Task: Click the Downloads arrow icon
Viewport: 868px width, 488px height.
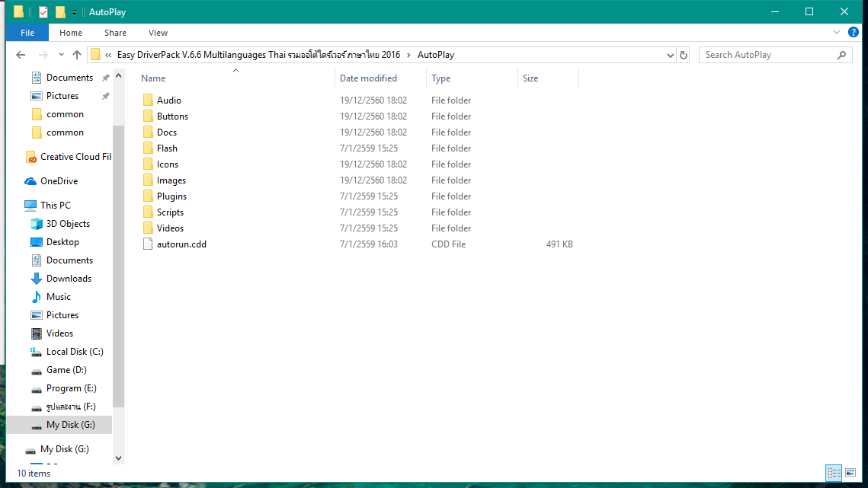Action: (37, 279)
